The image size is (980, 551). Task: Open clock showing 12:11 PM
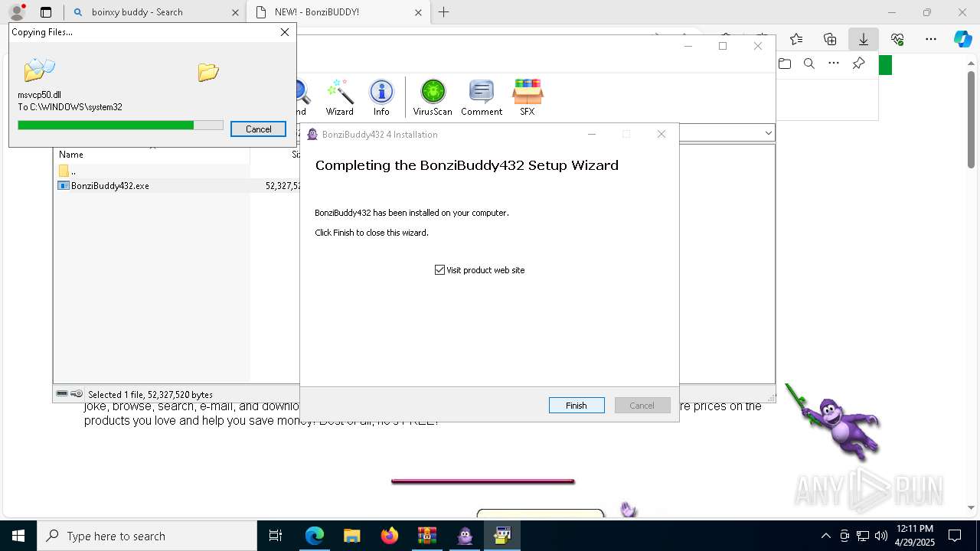coord(914,536)
